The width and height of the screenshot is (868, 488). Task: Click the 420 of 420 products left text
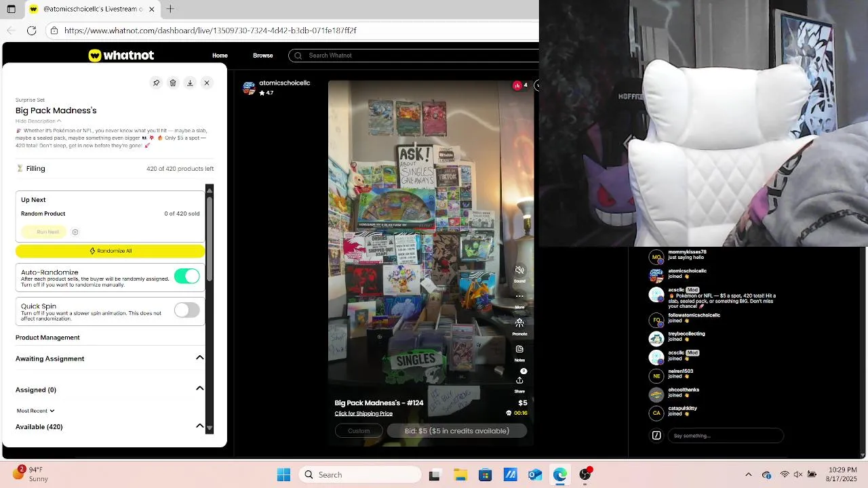coord(180,169)
